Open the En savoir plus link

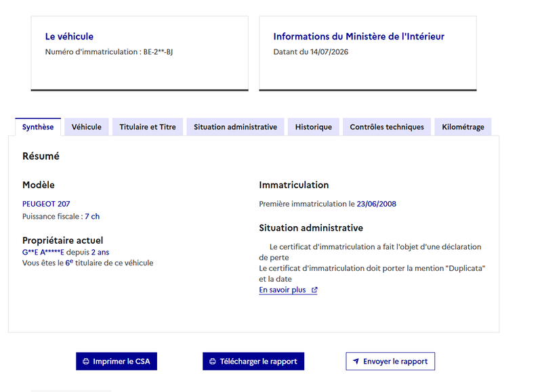pyautogui.click(x=288, y=290)
